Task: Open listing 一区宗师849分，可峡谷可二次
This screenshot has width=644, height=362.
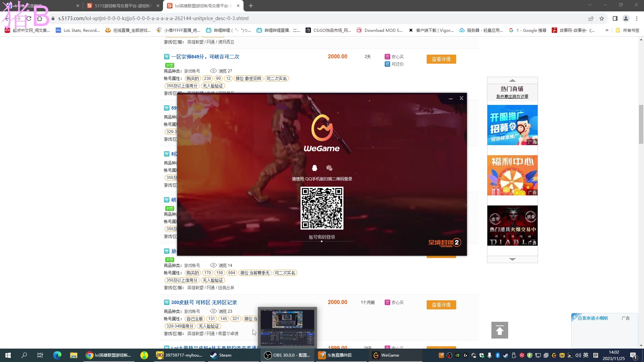Action: click(205, 57)
